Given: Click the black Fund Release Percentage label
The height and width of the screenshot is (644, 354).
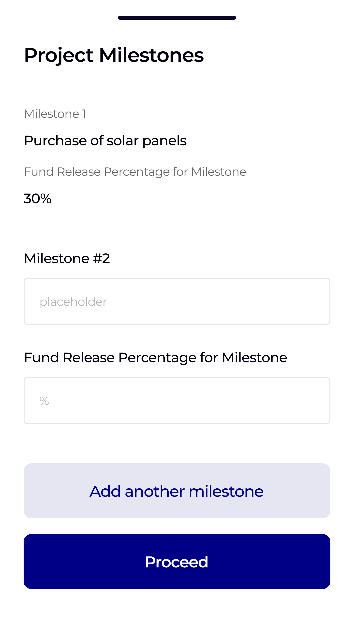Looking at the screenshot, I should 155,358.
